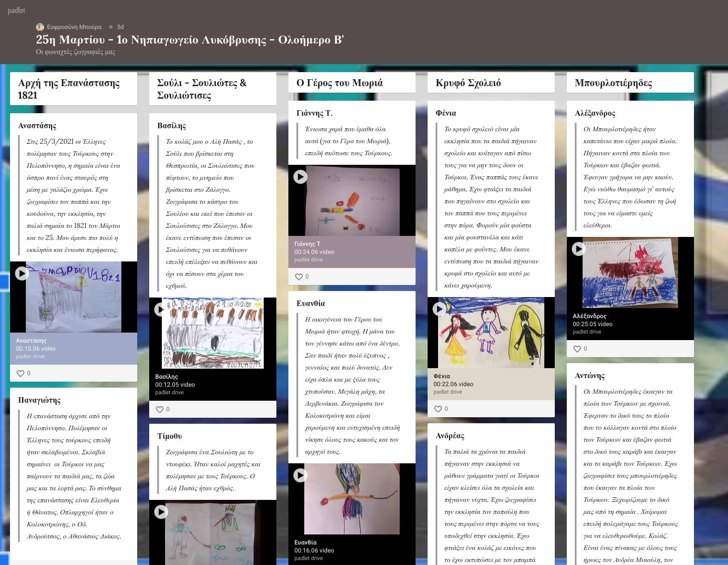Select the Μπουρλοτιέρηδες column header
Image resolution: width=728 pixels, height=565 pixels.
tap(613, 83)
